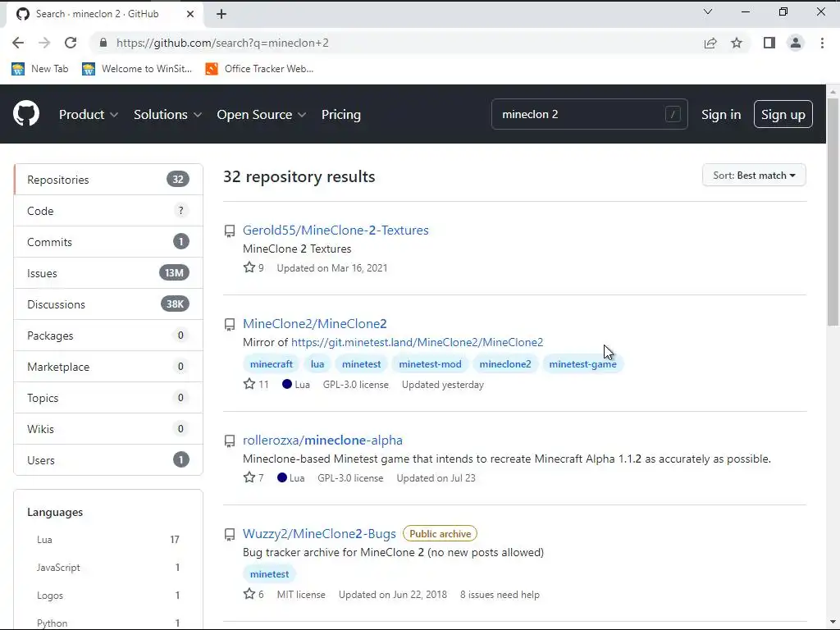This screenshot has height=630, width=840.
Task: Click the minetest-mod topic tag
Action: pyautogui.click(x=430, y=363)
